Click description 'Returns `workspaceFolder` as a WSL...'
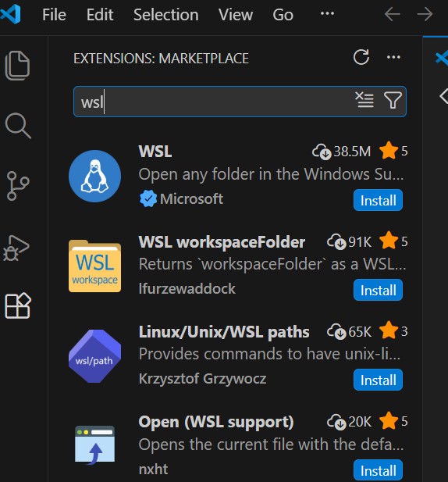This screenshot has width=448, height=482. pyautogui.click(x=272, y=264)
